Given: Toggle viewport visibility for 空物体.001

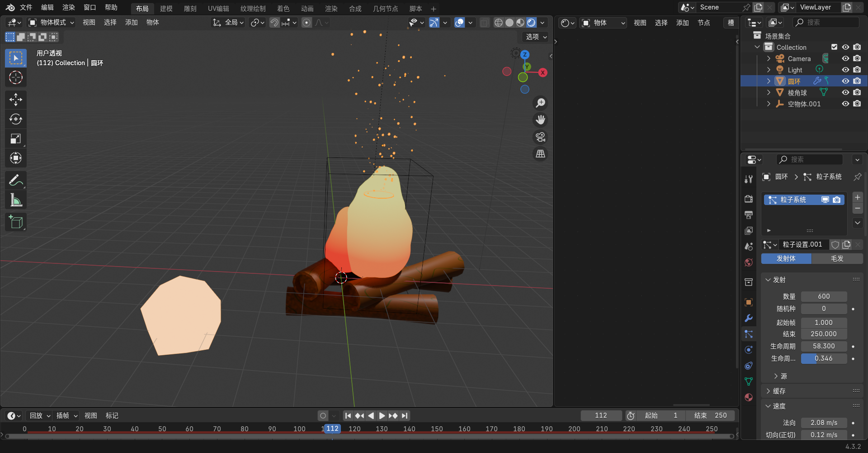Looking at the screenshot, I should click(845, 104).
